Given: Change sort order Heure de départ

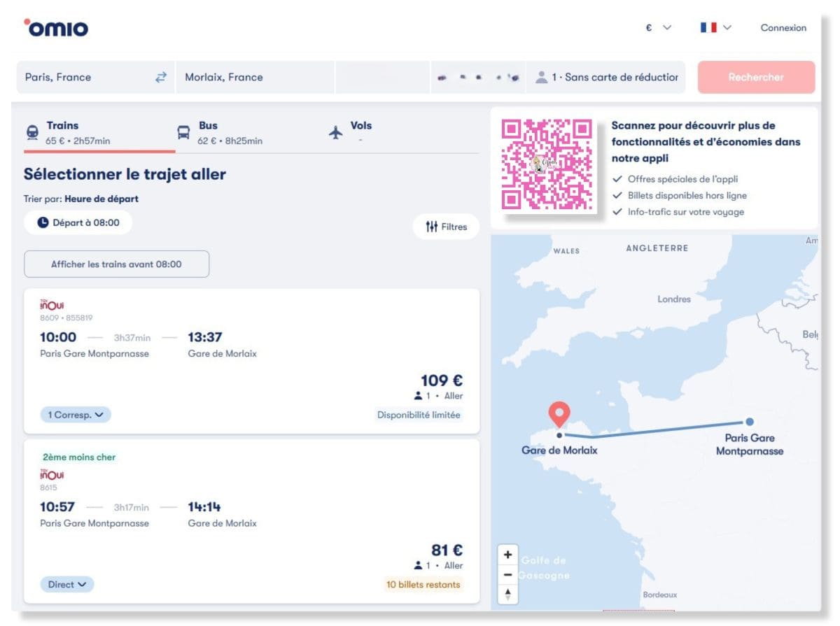Looking at the screenshot, I should 101,199.
